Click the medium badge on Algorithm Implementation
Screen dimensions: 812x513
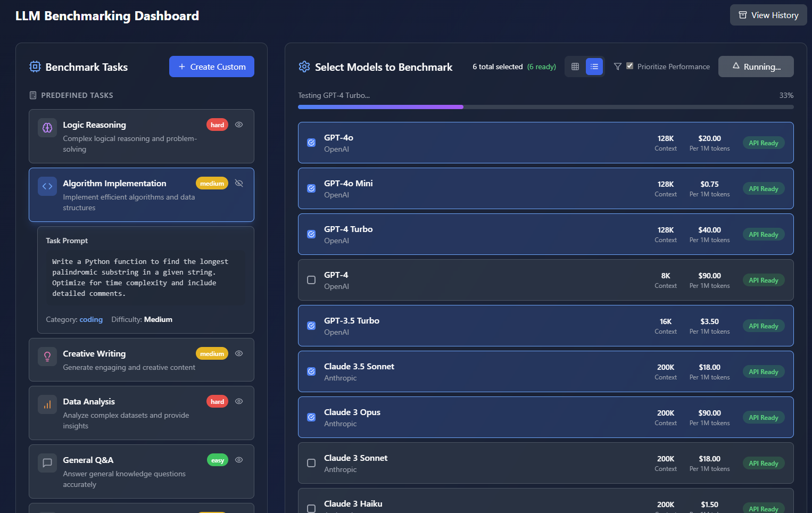pyautogui.click(x=212, y=183)
